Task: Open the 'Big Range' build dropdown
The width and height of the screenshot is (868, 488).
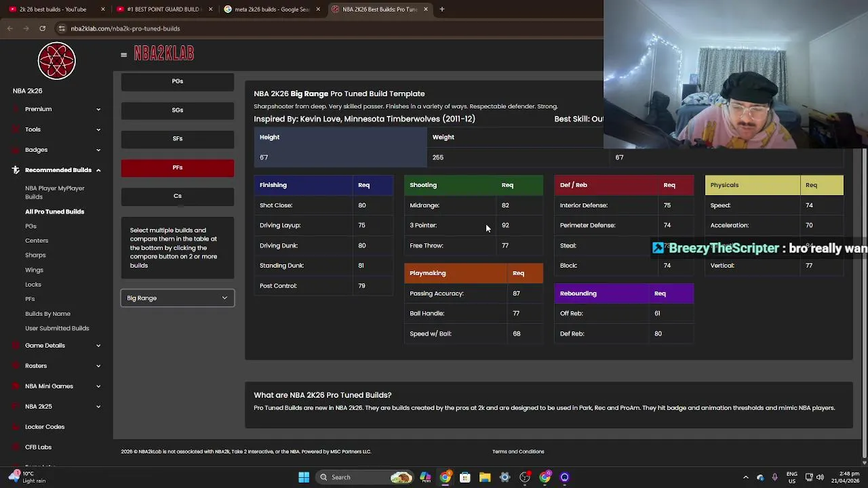Action: (x=178, y=298)
